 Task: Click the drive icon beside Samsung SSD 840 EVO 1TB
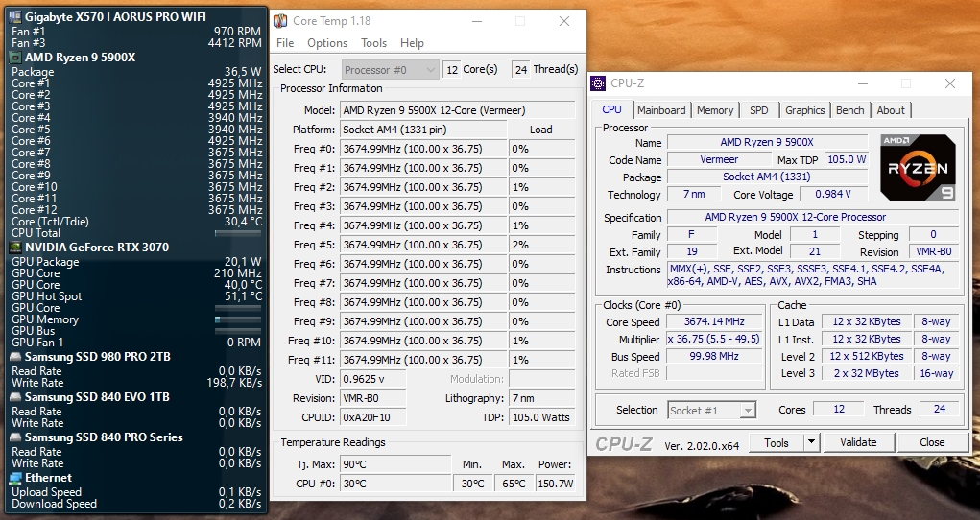[x=16, y=397]
